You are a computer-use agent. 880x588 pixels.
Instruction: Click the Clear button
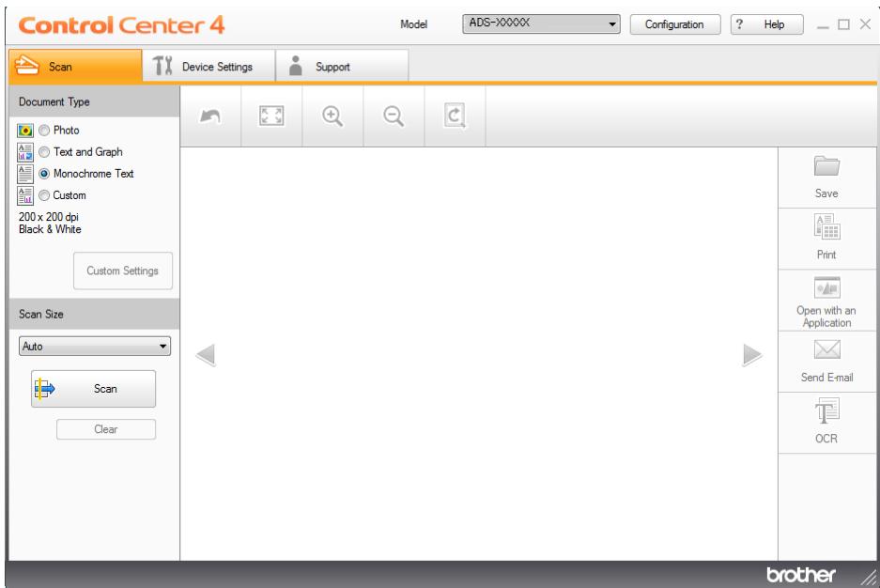[106, 429]
